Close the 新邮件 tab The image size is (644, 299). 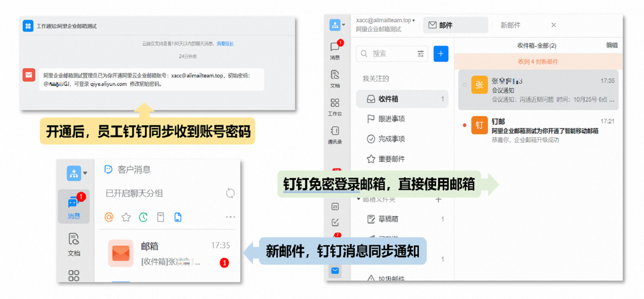click(x=554, y=25)
